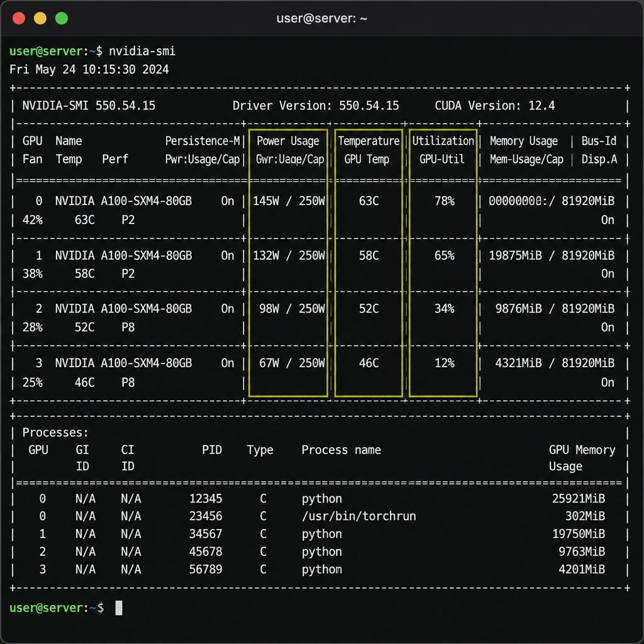
Task: Click the 'PID' column header
Action: click(212, 450)
